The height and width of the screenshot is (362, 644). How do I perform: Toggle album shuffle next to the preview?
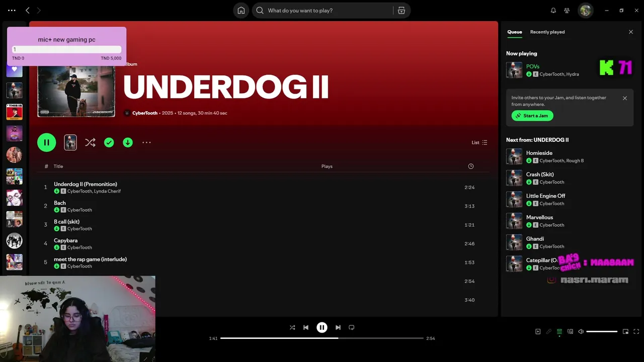(x=90, y=142)
